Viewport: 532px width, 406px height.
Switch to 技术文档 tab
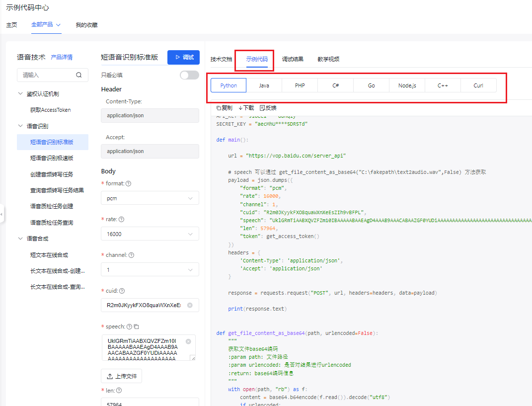pyautogui.click(x=221, y=59)
